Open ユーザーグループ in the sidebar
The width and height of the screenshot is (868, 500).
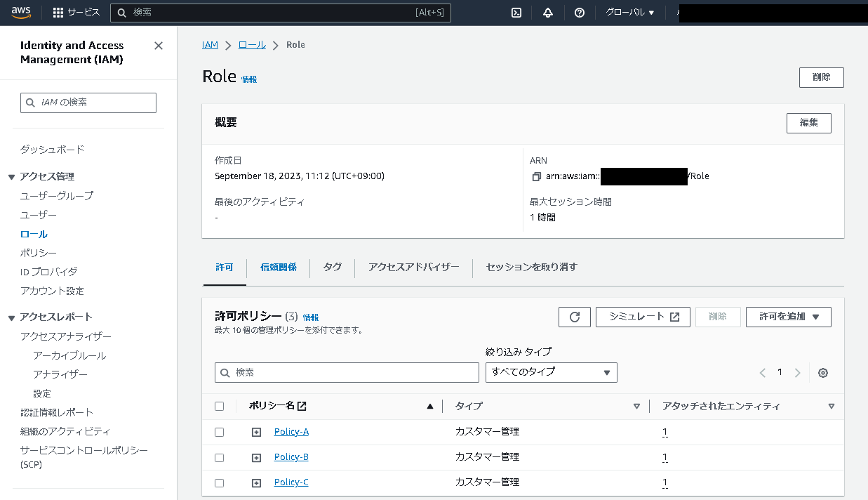pyautogui.click(x=57, y=196)
